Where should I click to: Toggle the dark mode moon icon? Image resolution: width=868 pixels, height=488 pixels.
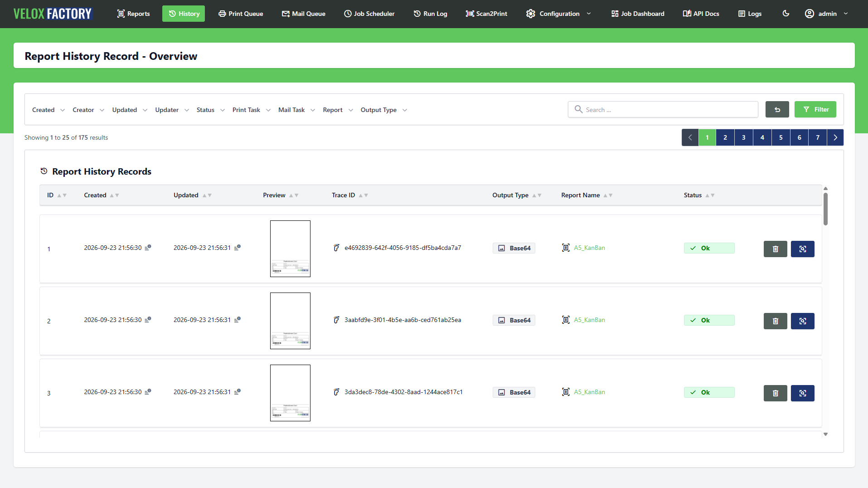pos(786,14)
